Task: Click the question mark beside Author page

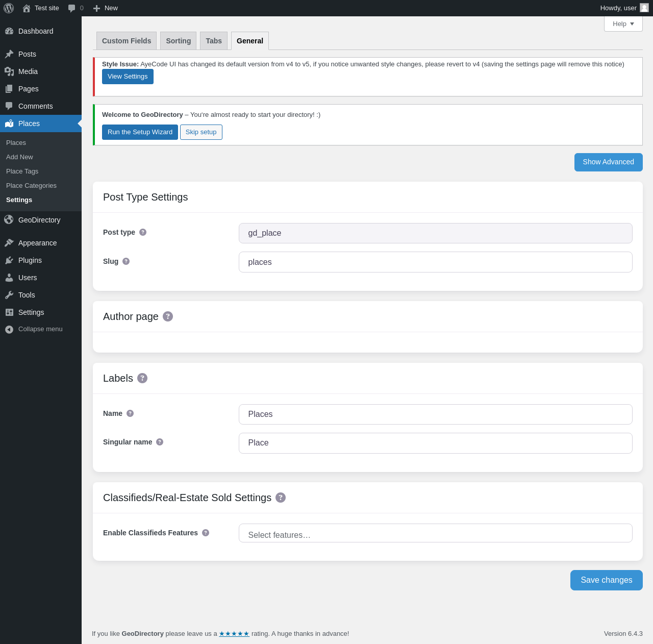Action: point(168,316)
